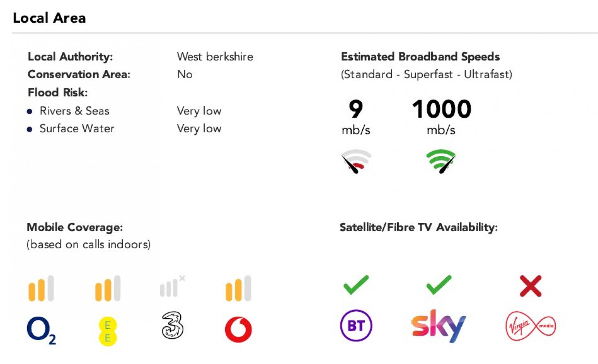The height and width of the screenshot is (364, 598).
Task: Click the purple BT logo
Action: tap(356, 326)
